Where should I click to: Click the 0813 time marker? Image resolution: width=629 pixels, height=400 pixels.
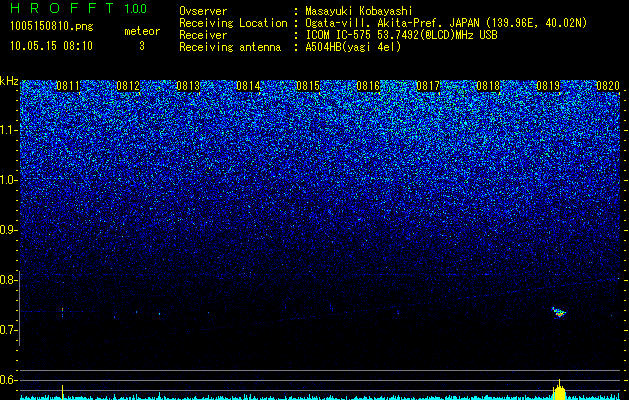[x=188, y=86]
